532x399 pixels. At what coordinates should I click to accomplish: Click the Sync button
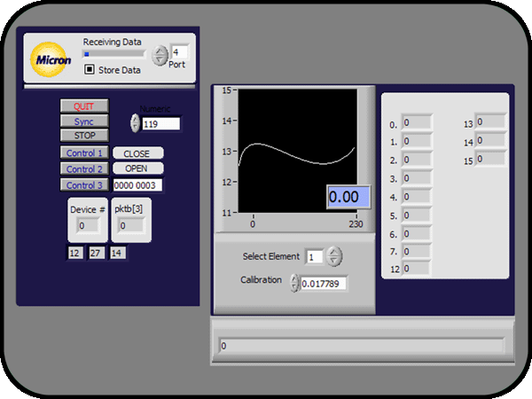point(84,121)
